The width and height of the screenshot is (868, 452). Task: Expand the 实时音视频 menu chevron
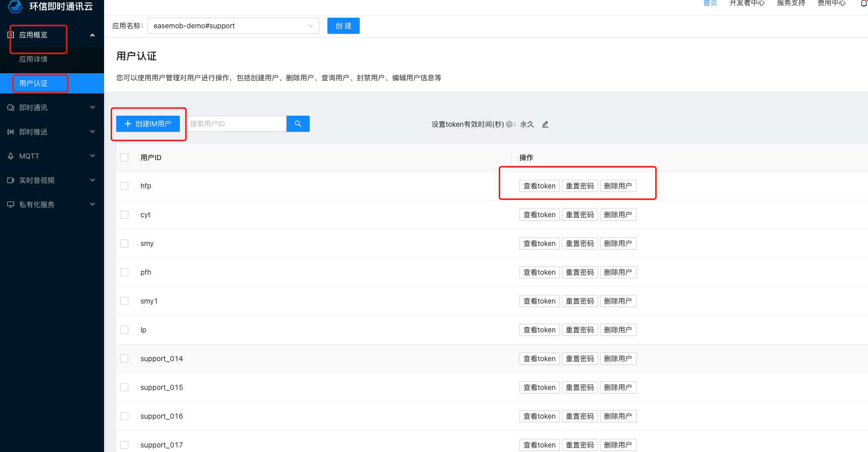(x=92, y=180)
